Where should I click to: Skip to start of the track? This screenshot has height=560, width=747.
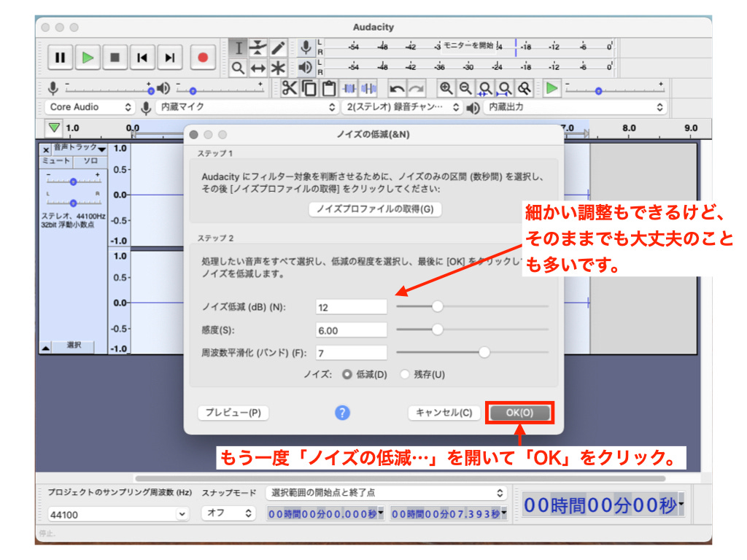pyautogui.click(x=142, y=58)
